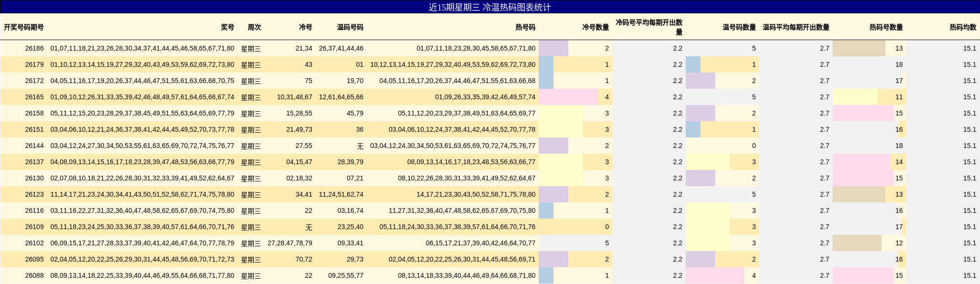Select period number 26102

(34, 243)
